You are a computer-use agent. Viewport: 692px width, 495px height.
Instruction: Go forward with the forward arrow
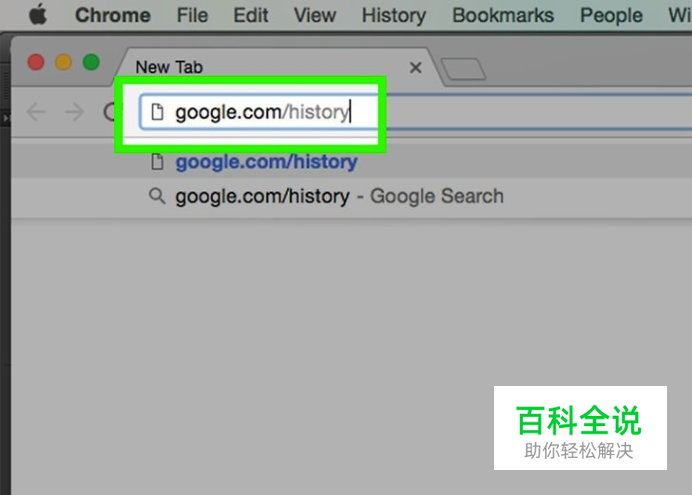(x=74, y=112)
